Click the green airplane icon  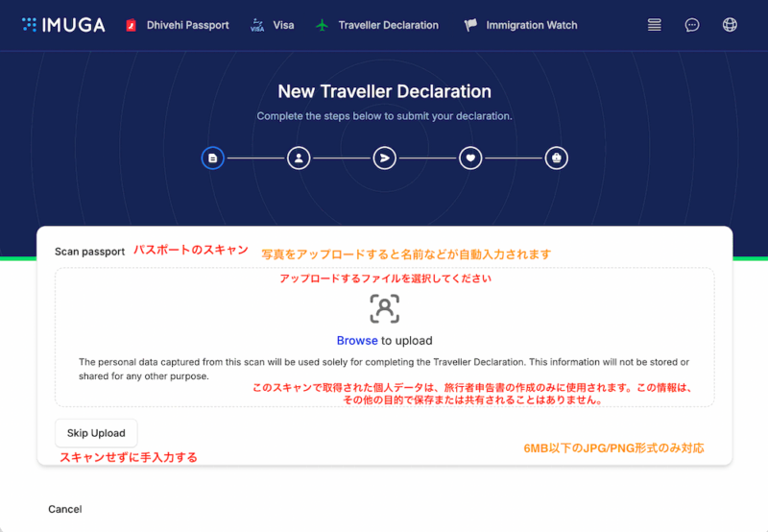pos(322,25)
